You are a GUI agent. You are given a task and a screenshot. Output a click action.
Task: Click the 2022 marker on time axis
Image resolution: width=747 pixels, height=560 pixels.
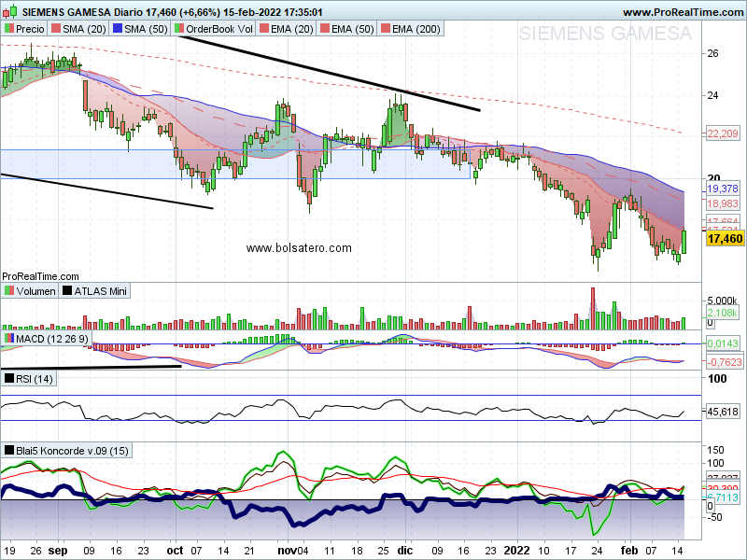[517, 551]
